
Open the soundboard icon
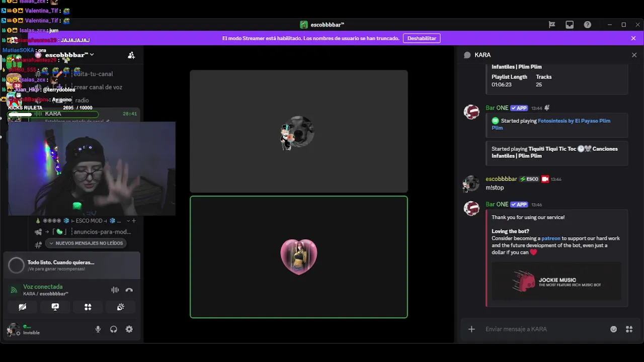click(x=121, y=307)
